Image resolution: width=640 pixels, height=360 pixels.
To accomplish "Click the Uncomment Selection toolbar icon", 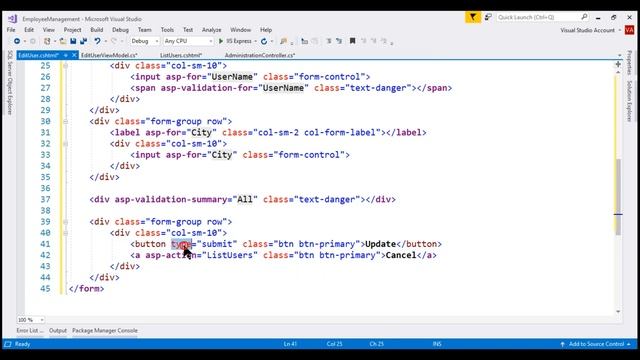I will pos(339,41).
